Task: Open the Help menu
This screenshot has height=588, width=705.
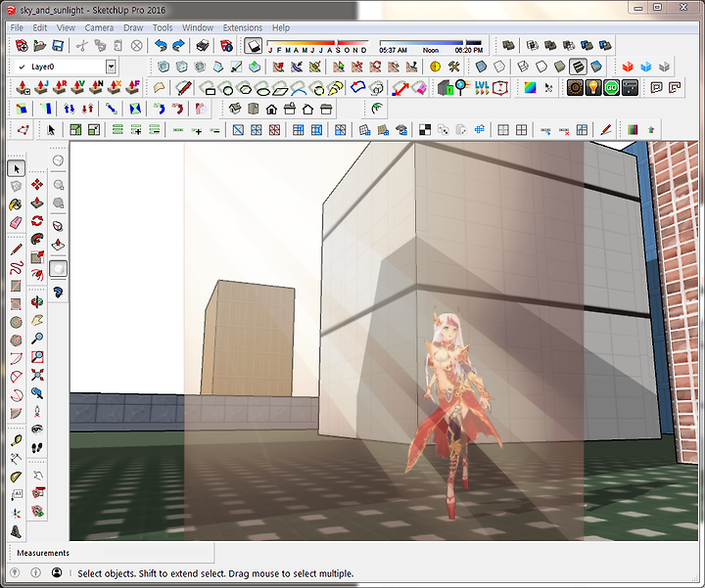Action: point(281,27)
